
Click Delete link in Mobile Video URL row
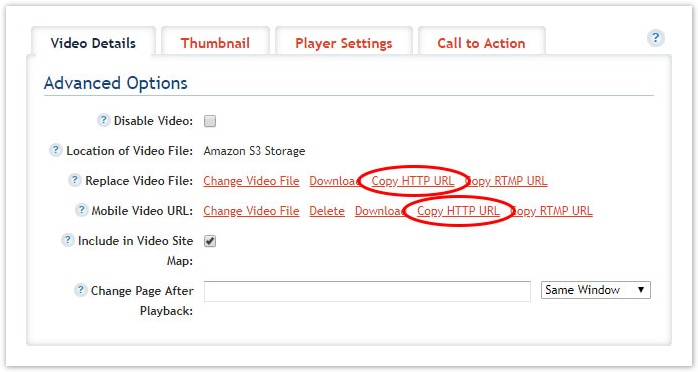[x=327, y=211]
